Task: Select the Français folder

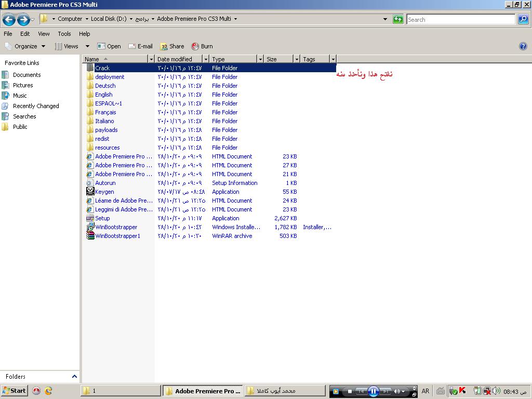Action: pyautogui.click(x=105, y=112)
